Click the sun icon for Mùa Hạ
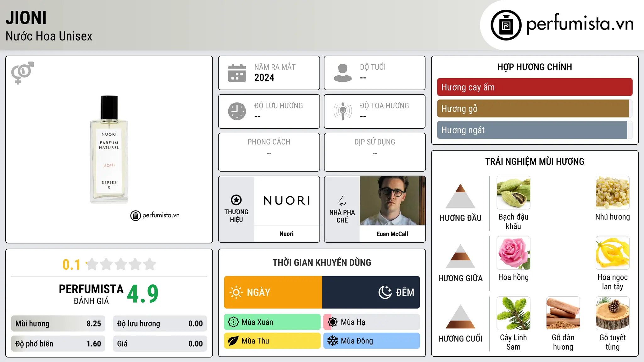The image size is (644, 362). (x=333, y=322)
